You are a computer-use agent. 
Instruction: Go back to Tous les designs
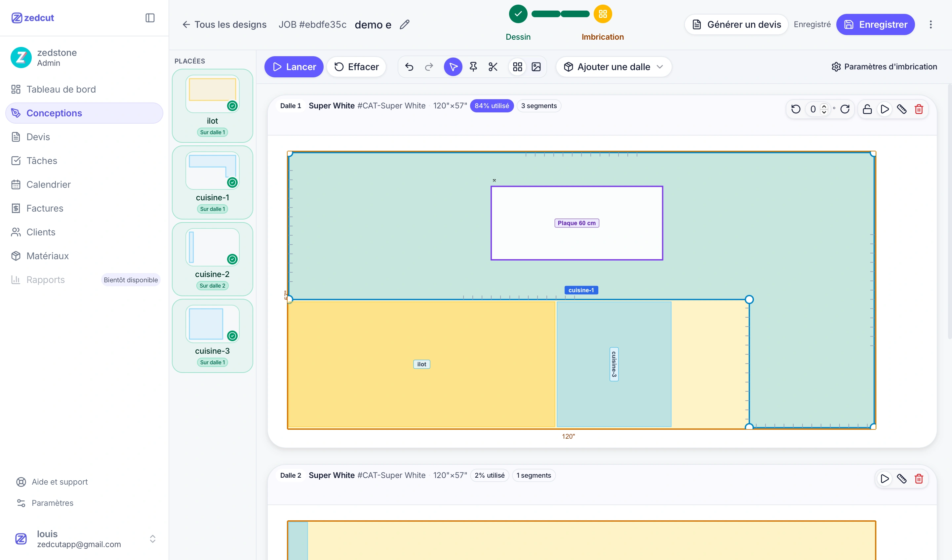point(224,24)
